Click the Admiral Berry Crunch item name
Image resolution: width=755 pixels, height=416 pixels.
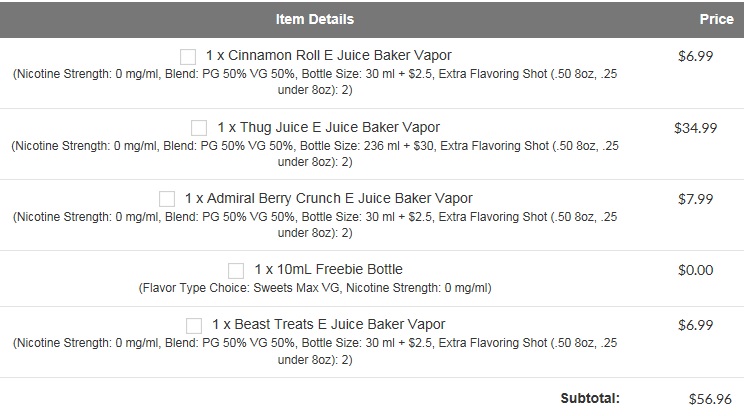[329, 198]
